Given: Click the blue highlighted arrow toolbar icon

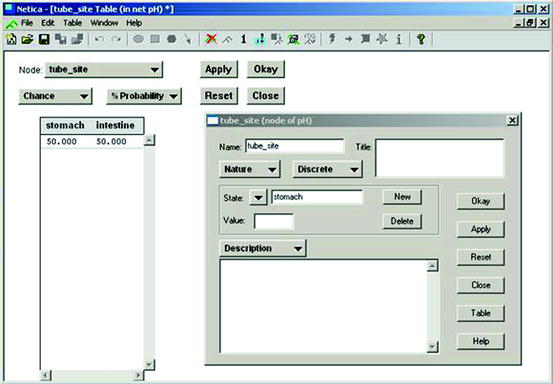Looking at the screenshot, I should tap(260, 39).
